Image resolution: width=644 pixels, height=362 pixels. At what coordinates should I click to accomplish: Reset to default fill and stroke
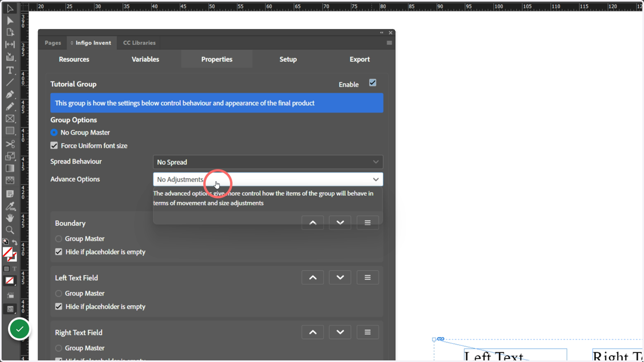pos(5,242)
